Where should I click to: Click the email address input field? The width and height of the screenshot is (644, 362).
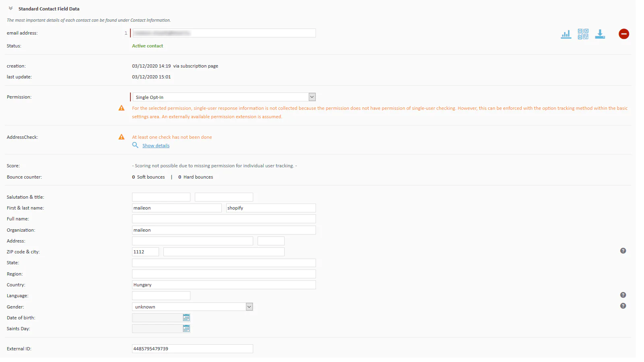[224, 33]
